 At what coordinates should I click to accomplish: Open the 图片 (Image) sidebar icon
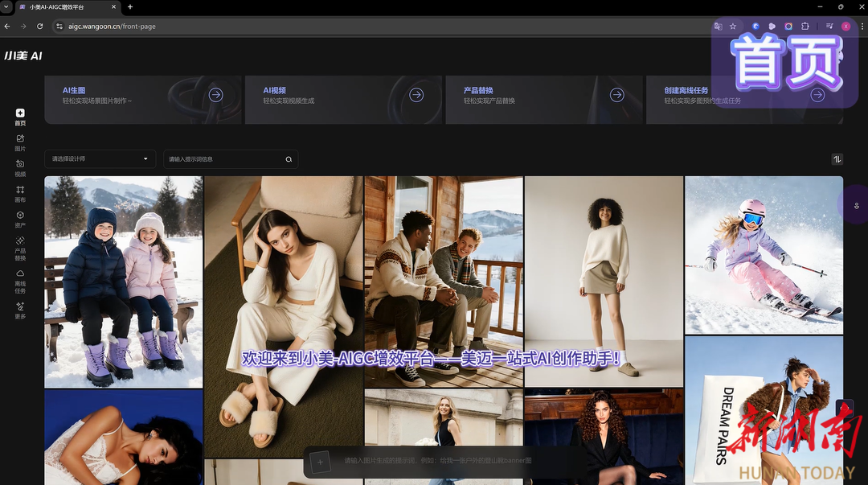point(20,142)
